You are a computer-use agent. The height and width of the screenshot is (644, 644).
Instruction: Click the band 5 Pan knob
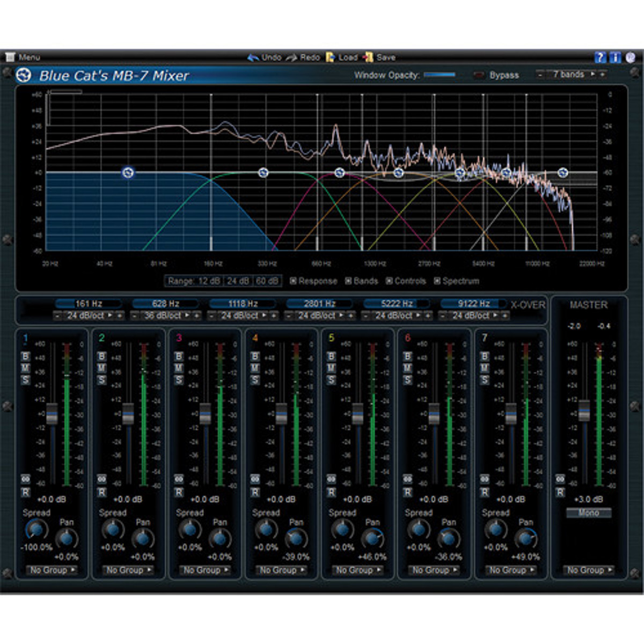click(372, 538)
